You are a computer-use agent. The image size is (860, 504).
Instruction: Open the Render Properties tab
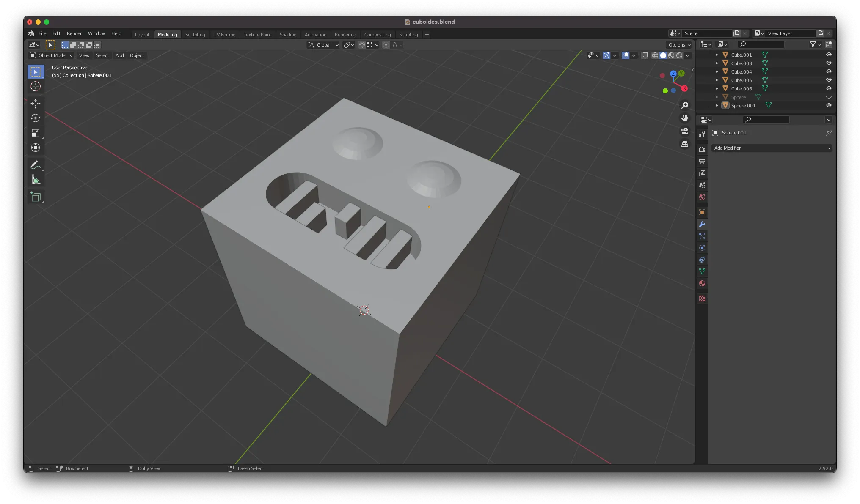click(702, 149)
